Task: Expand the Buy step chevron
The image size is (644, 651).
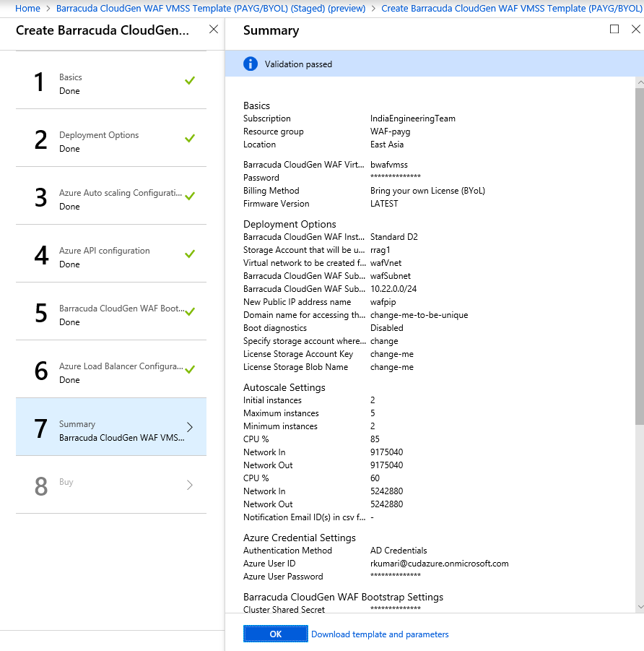Action: click(x=189, y=485)
